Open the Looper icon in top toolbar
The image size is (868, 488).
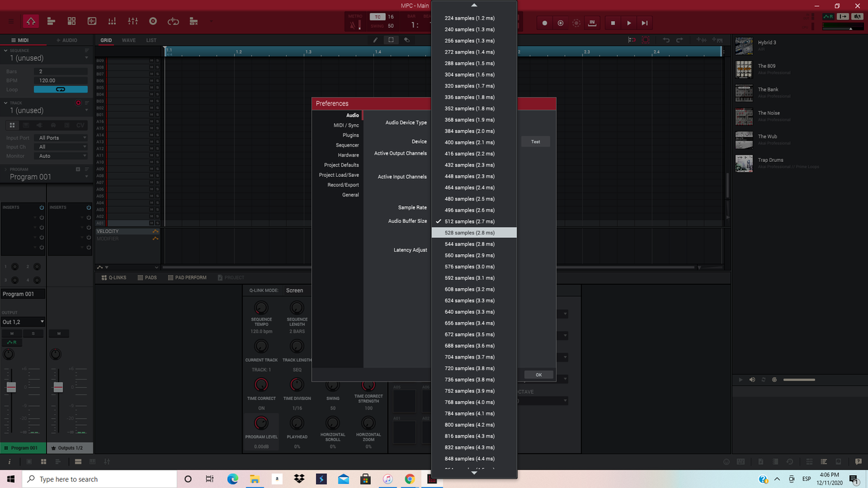(174, 22)
